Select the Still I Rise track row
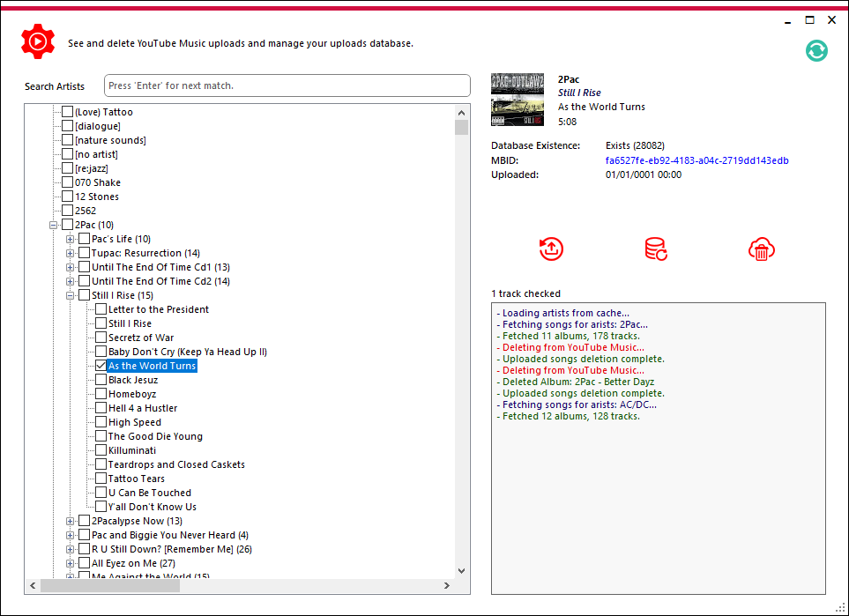The width and height of the screenshot is (849, 616). [x=130, y=323]
